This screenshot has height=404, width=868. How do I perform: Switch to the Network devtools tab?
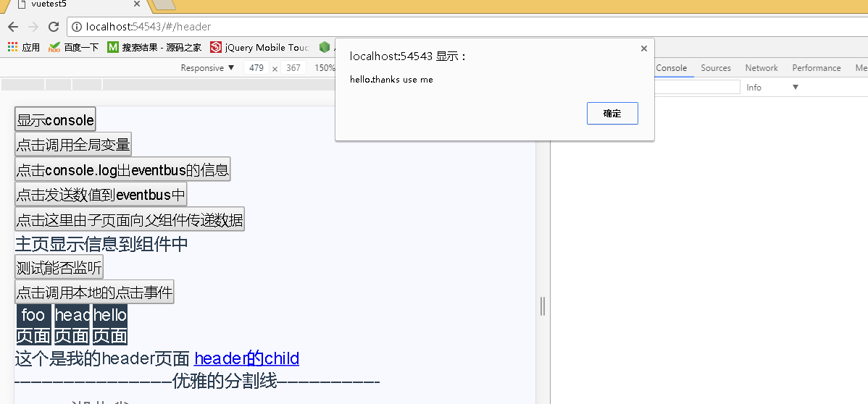tap(761, 68)
